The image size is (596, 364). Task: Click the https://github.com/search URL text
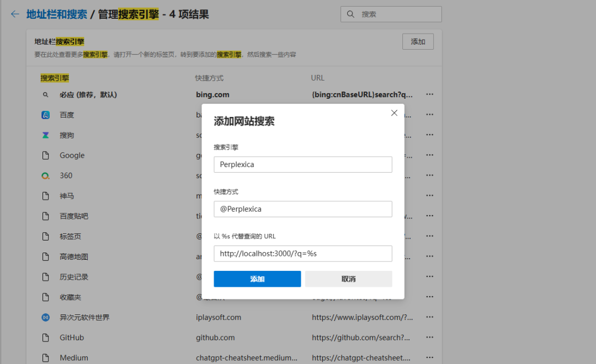361,338
